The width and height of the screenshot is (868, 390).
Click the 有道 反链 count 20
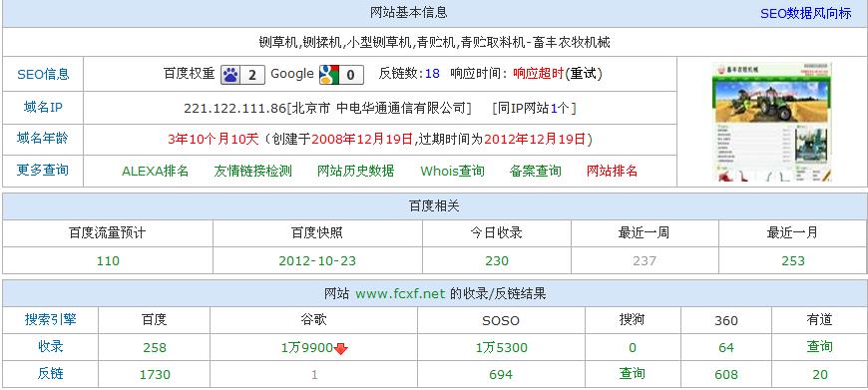[x=820, y=374]
